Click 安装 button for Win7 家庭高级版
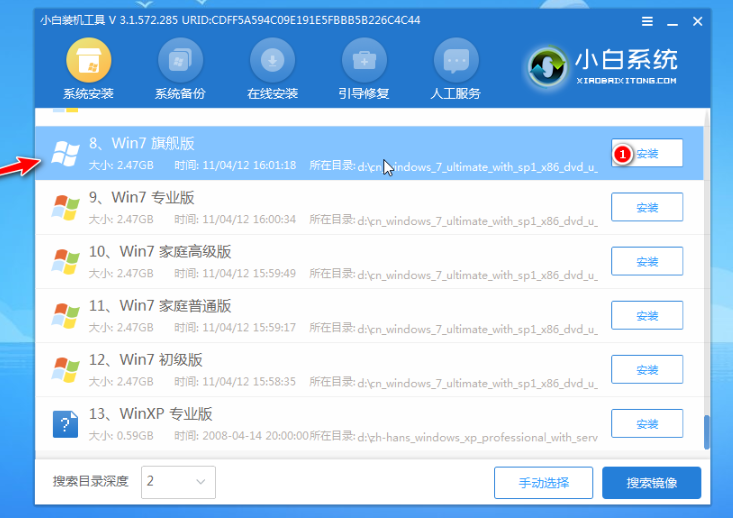Viewport: 733px width, 518px height. (647, 262)
